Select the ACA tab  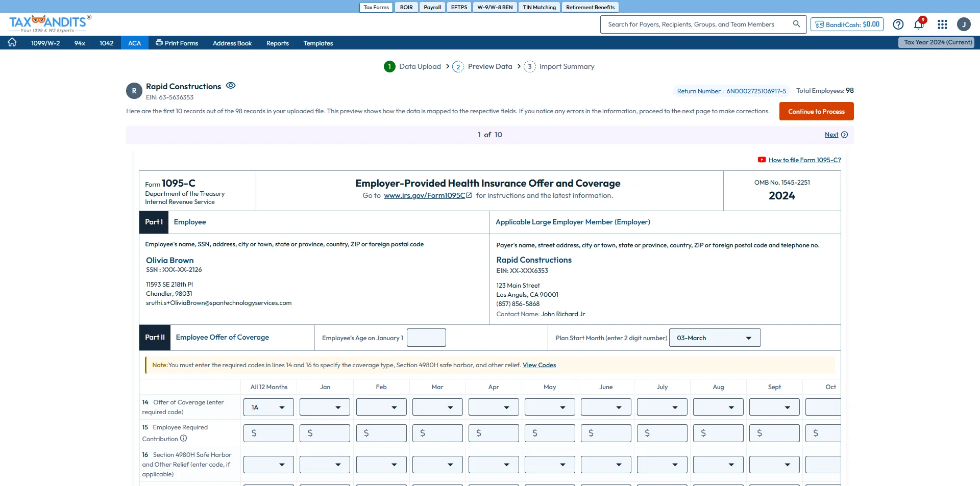[x=135, y=43]
